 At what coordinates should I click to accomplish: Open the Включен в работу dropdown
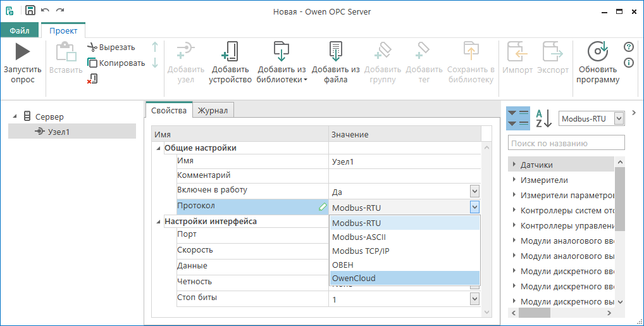(x=474, y=191)
